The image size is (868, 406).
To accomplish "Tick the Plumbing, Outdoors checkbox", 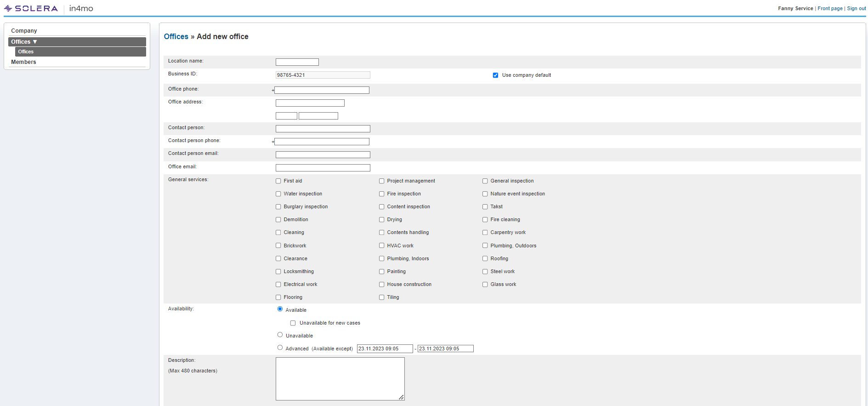I will pos(485,246).
